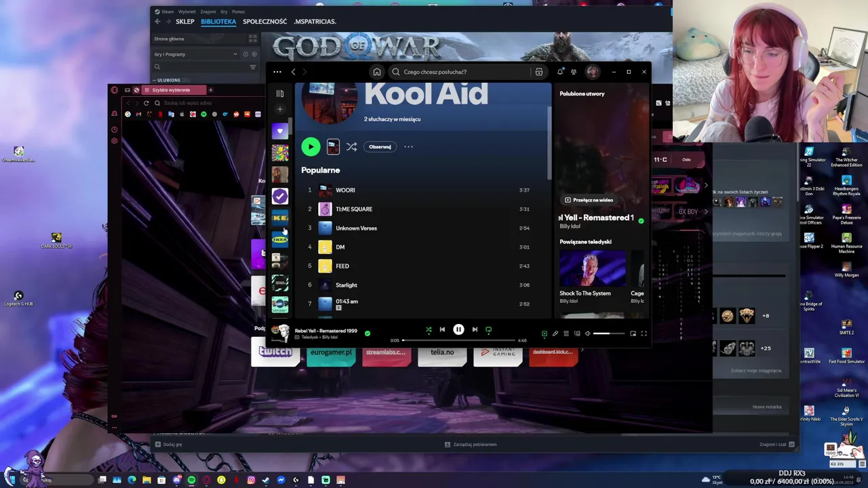Pause the current song
Screen dimensions: 868x488
[458, 330]
